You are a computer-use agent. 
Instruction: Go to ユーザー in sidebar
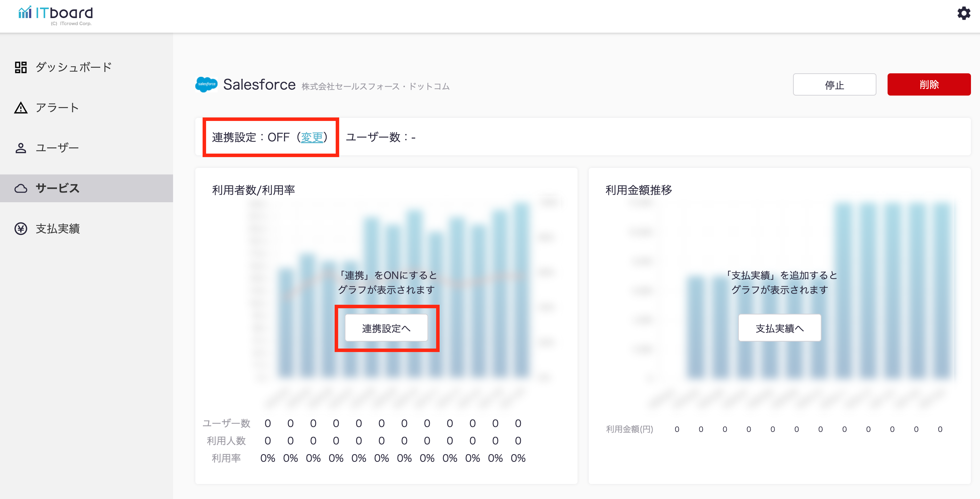(57, 148)
